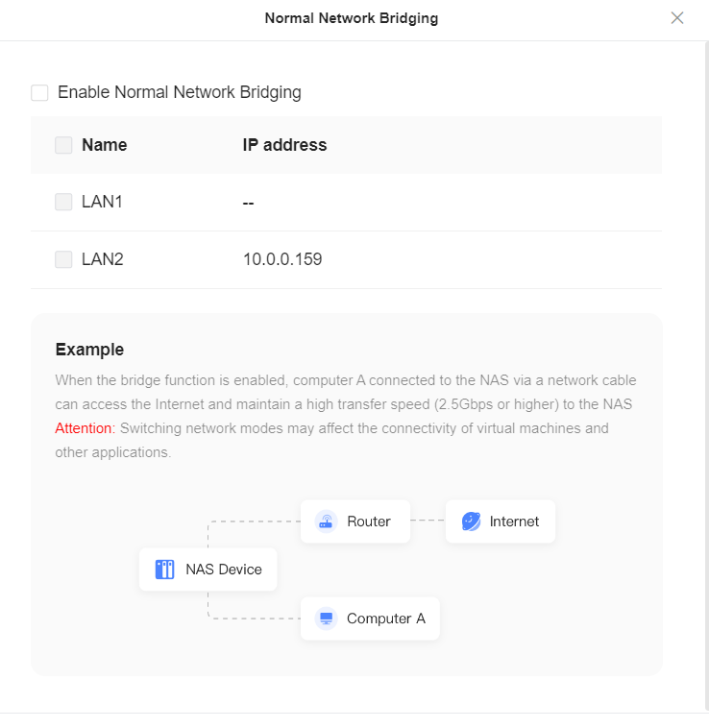Click the Name column header
Viewport: 709px width, 728px height.
(104, 145)
